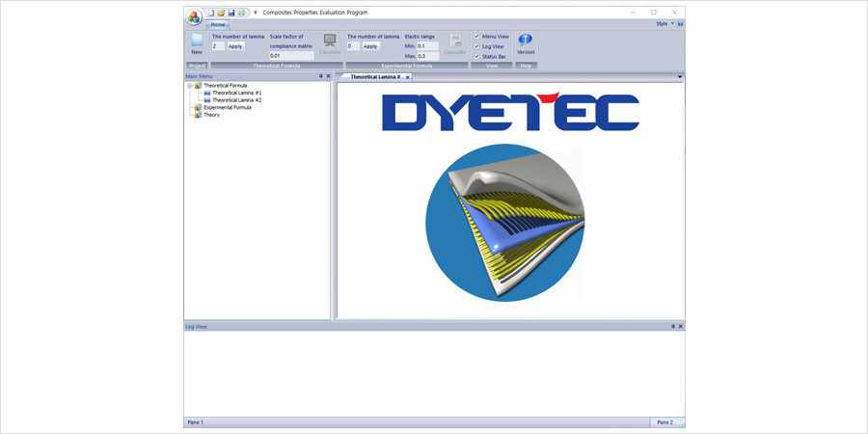Viewport: 868px width, 434px height.
Task: Open the document tab list arrow
Action: tap(680, 77)
